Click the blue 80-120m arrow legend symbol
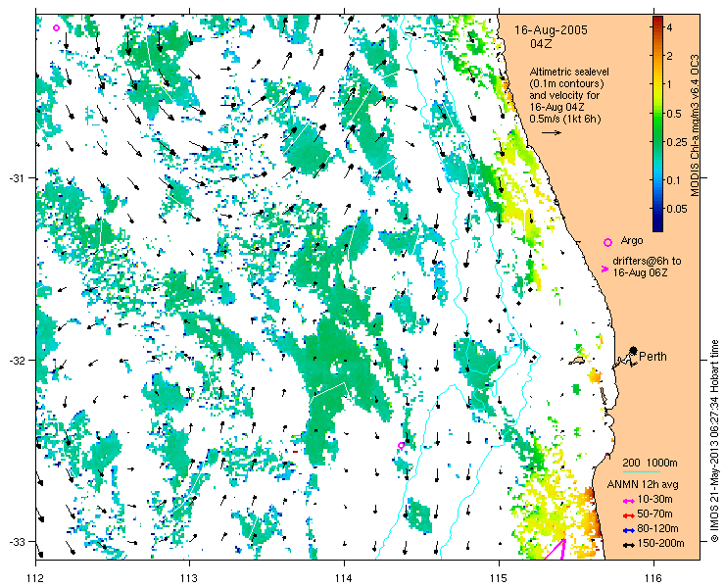725x588 pixels. (628, 530)
